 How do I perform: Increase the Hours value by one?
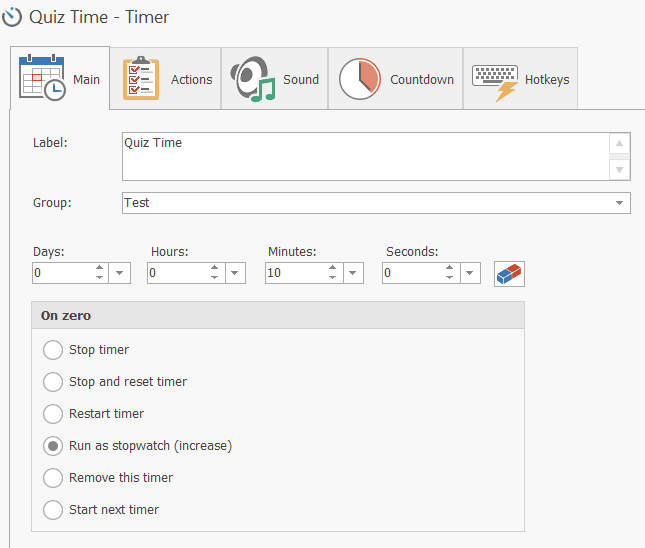[215, 268]
